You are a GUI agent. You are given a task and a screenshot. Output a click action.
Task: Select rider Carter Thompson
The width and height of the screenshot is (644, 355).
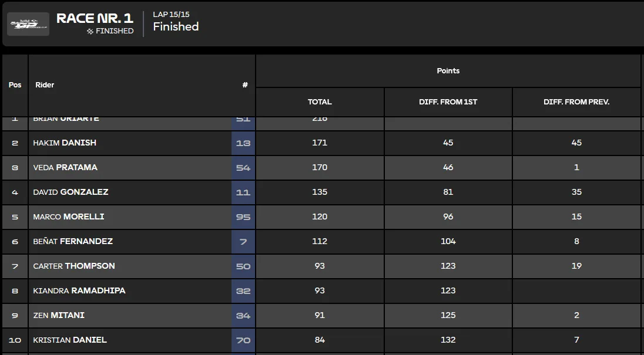74,266
